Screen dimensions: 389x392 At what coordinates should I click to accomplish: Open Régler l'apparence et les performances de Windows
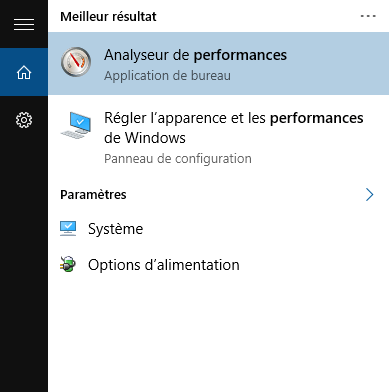click(x=218, y=138)
